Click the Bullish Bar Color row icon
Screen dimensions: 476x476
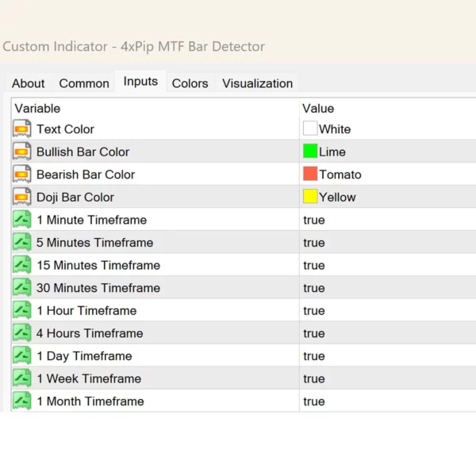[22, 152]
